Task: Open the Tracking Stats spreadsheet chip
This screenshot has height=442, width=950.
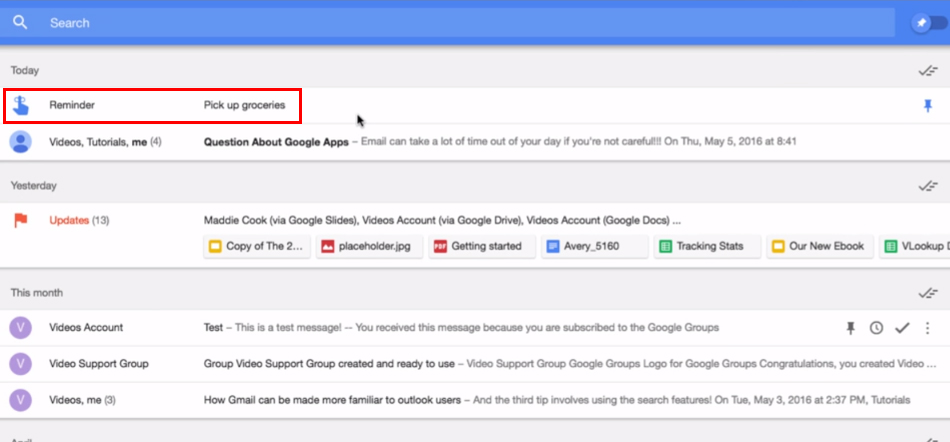Action: [707, 246]
